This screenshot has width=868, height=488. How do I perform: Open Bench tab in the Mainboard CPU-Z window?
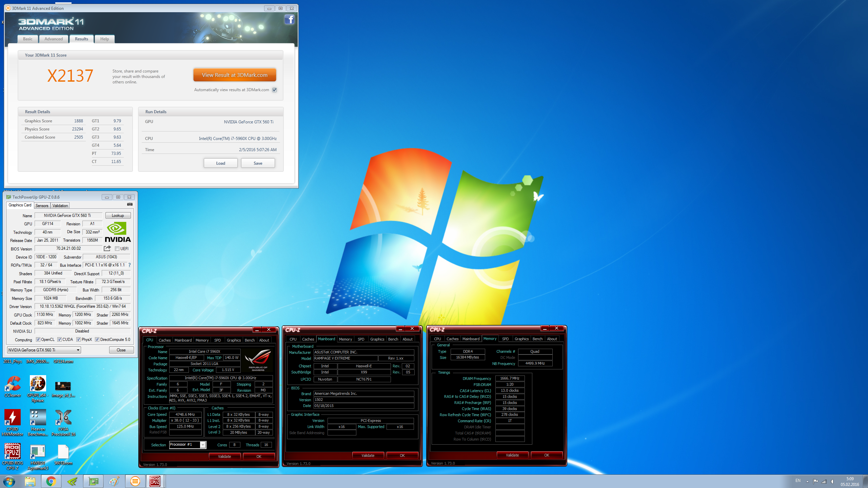[393, 339]
